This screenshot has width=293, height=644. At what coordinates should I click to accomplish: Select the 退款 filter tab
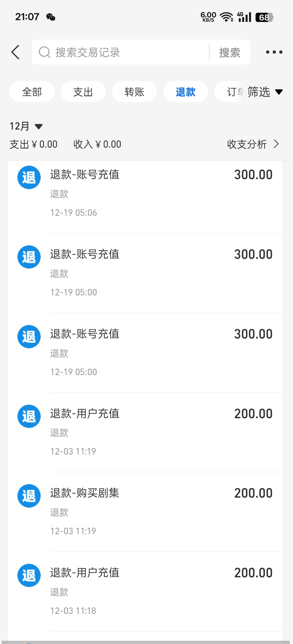point(186,92)
